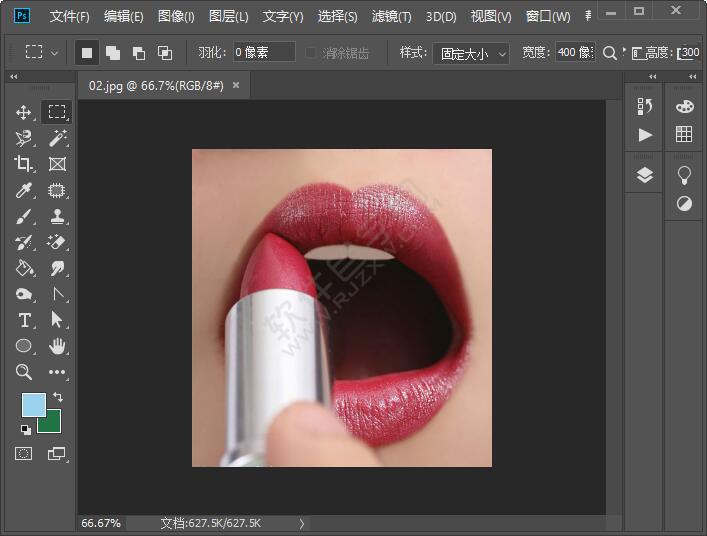Close the 02.jpg document tab
Image resolution: width=707 pixels, height=536 pixels.
[x=235, y=85]
